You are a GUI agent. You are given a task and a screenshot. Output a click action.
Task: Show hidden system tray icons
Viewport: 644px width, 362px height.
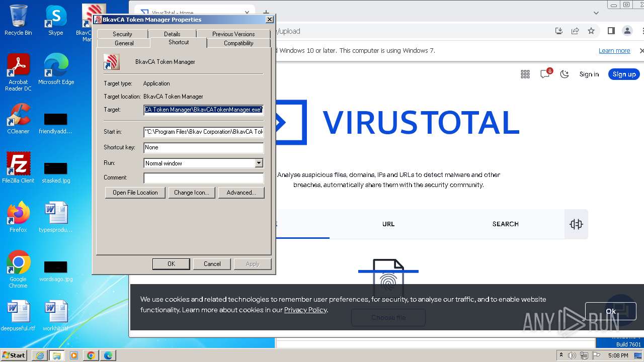tap(561, 355)
